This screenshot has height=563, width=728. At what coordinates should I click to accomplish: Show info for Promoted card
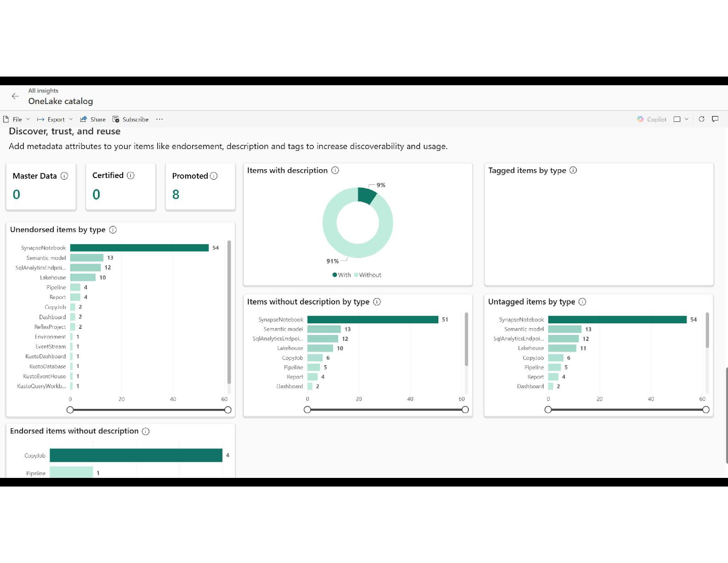pos(214,176)
